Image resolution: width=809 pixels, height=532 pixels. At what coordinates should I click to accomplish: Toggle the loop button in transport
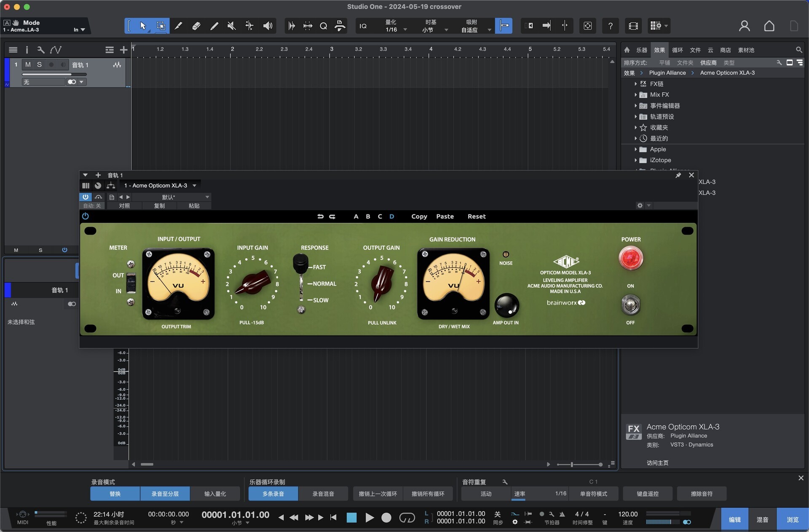click(407, 518)
